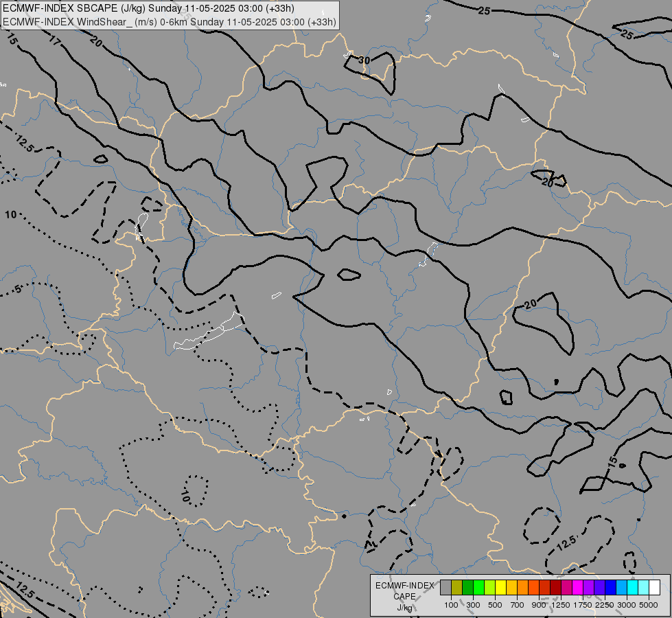
Task: Click the yellow-green legend swatch
Action: (x=490, y=587)
